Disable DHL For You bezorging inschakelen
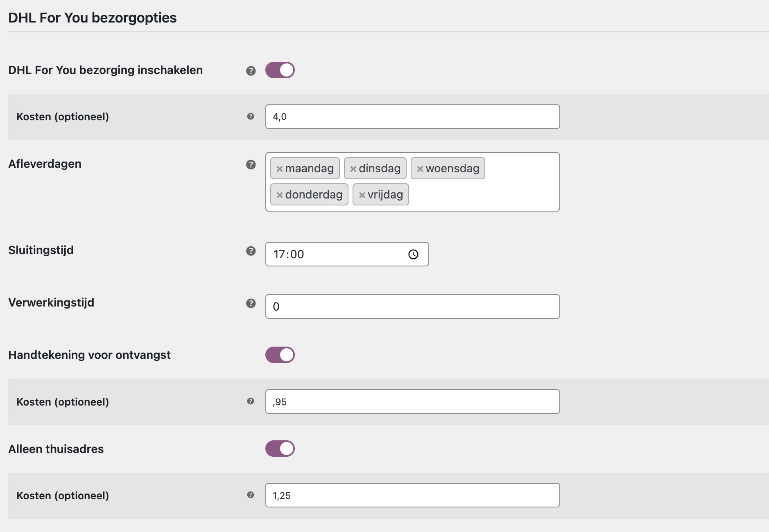The width and height of the screenshot is (769, 532). (280, 70)
